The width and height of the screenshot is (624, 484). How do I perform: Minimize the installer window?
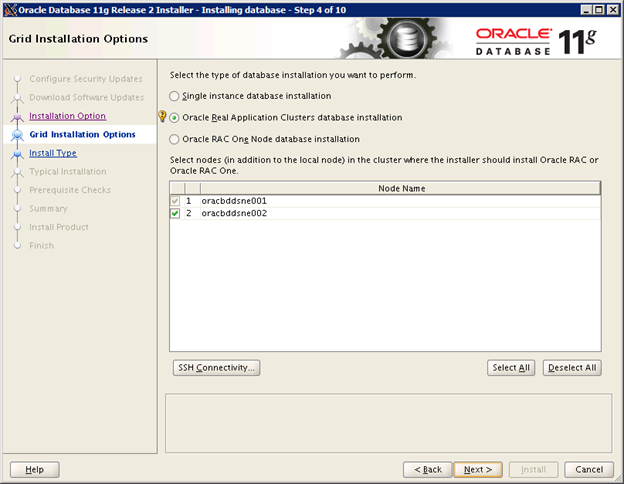click(585, 10)
